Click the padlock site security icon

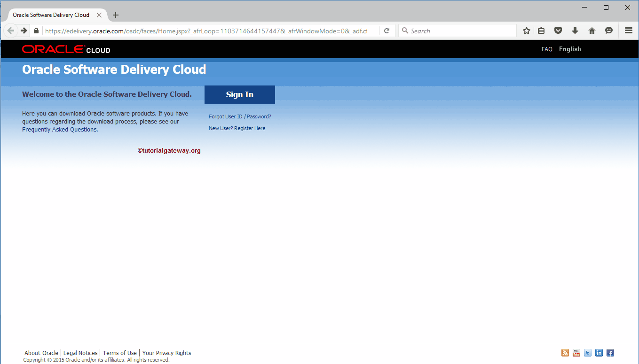(x=36, y=31)
